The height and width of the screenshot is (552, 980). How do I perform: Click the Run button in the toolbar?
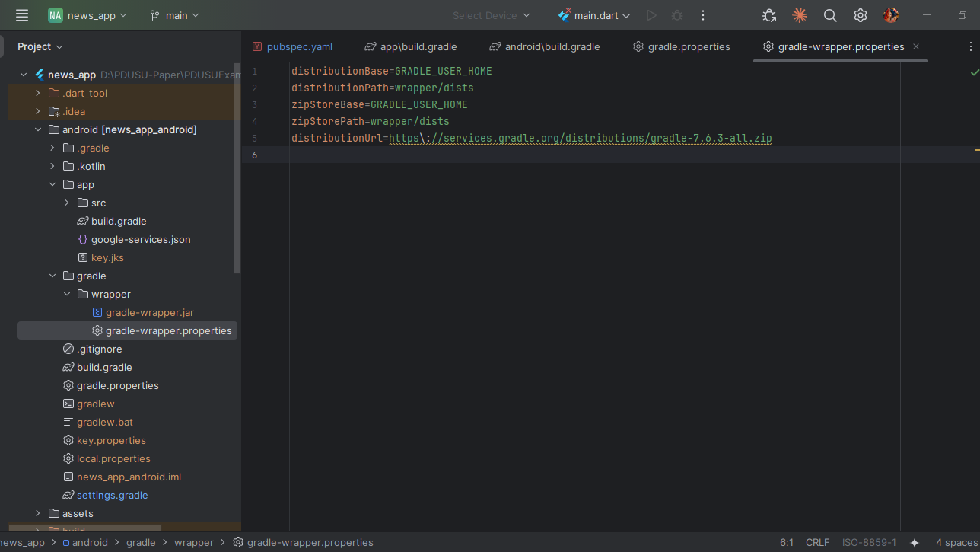(651, 15)
